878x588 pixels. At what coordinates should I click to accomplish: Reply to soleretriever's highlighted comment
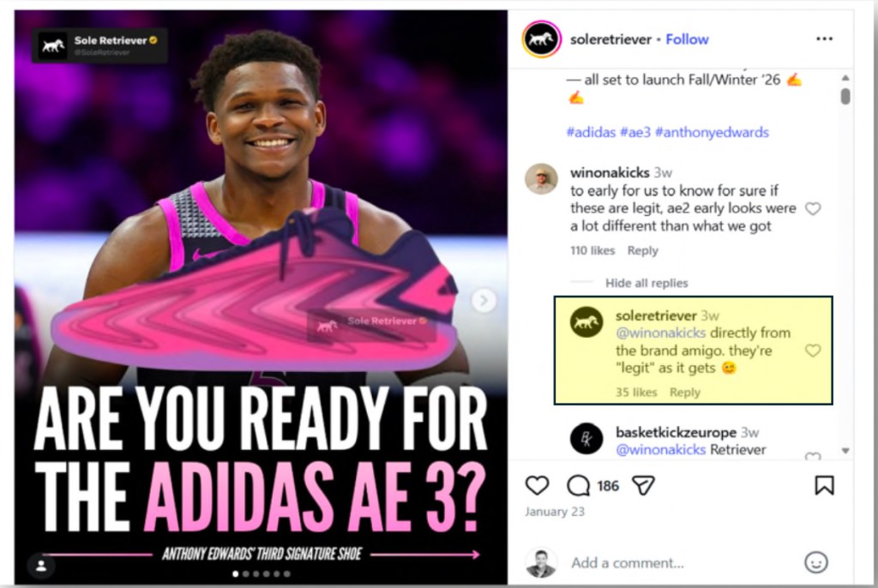click(x=685, y=392)
